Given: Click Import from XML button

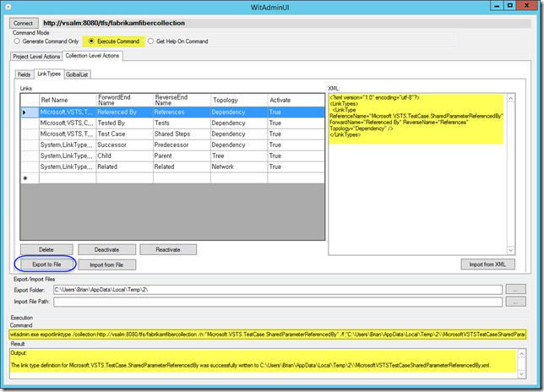Looking at the screenshot, I should click(487, 264).
